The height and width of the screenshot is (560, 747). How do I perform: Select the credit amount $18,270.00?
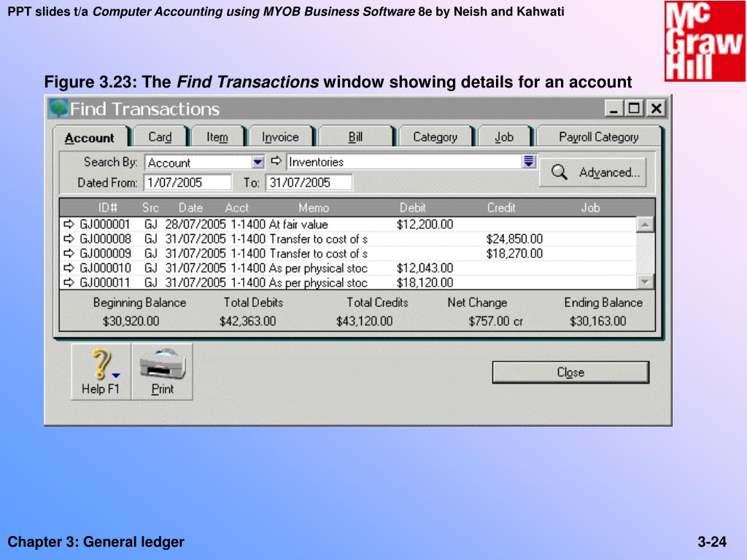(514, 253)
